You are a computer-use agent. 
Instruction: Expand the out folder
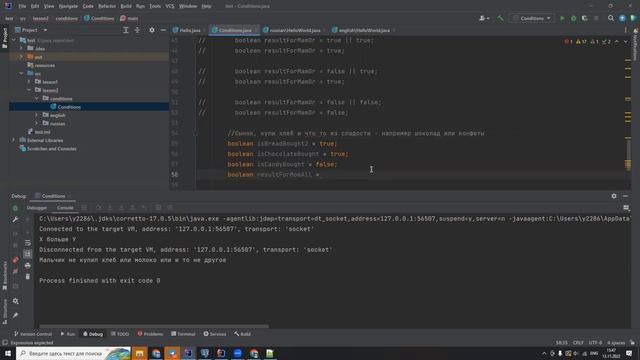(21, 57)
